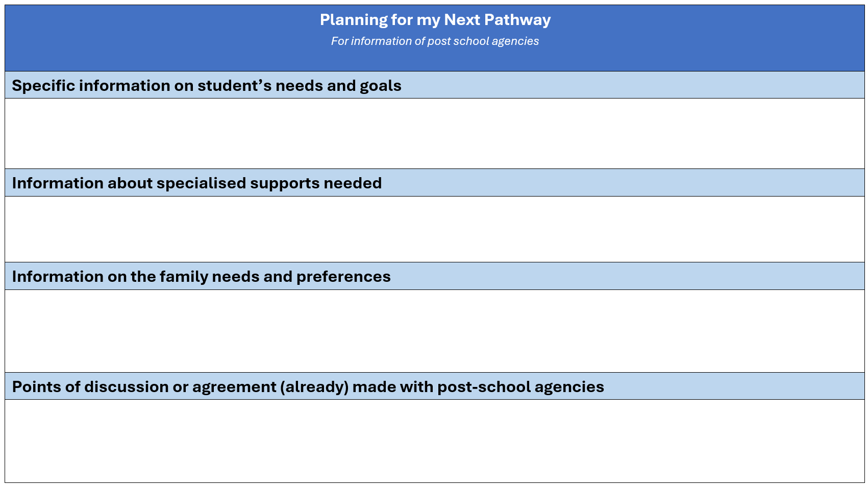Click the blank field under points of discussion
This screenshot has height=486, width=868.
click(x=435, y=441)
